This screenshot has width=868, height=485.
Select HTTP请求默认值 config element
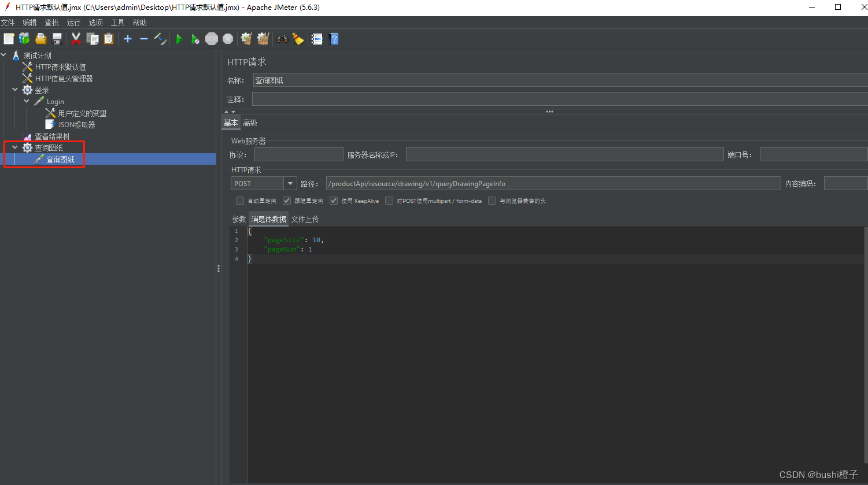pos(61,67)
